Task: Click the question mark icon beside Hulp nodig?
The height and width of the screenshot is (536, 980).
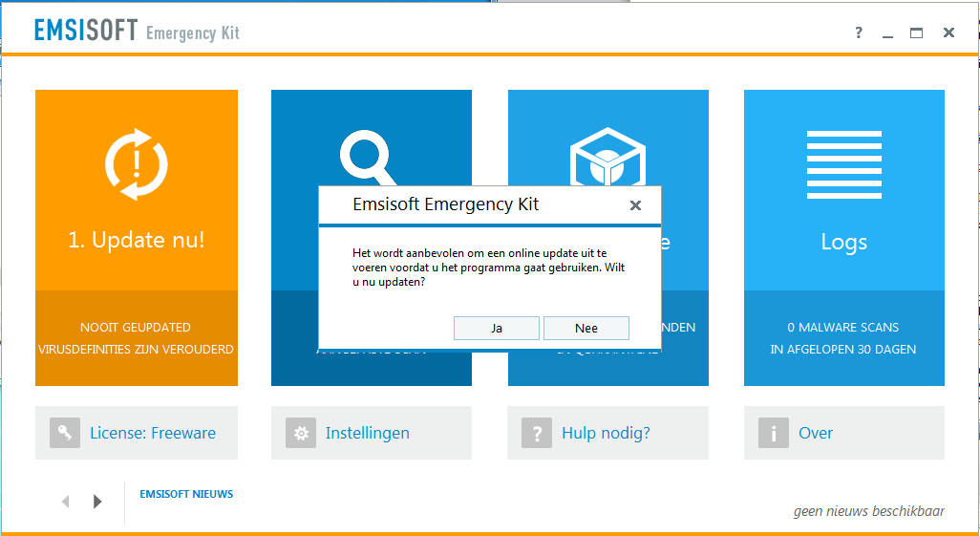Action: point(537,433)
